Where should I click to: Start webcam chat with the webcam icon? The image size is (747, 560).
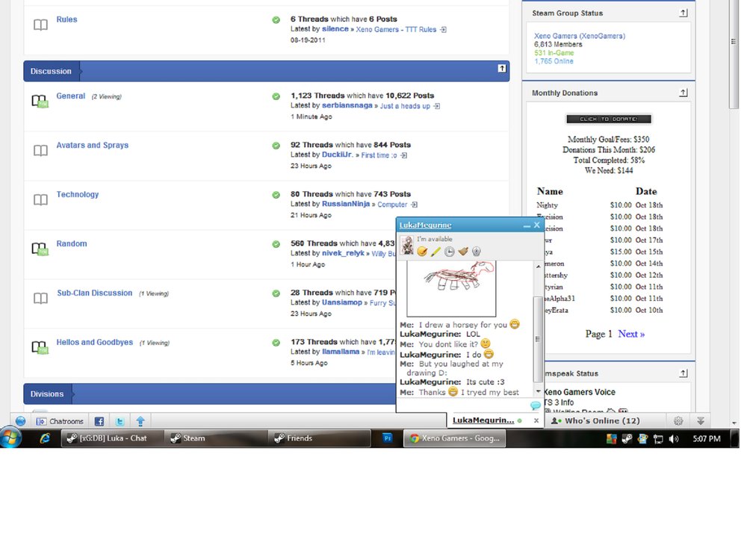tap(477, 252)
